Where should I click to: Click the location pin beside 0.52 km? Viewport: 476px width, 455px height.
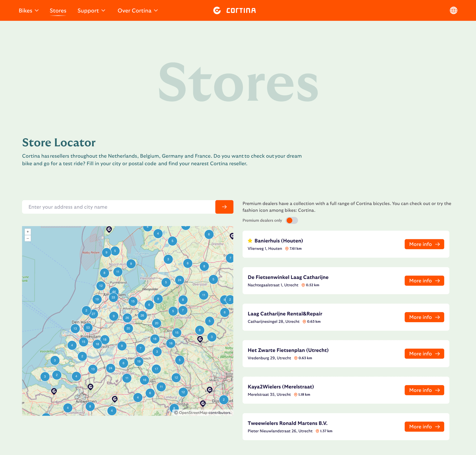[x=303, y=285]
